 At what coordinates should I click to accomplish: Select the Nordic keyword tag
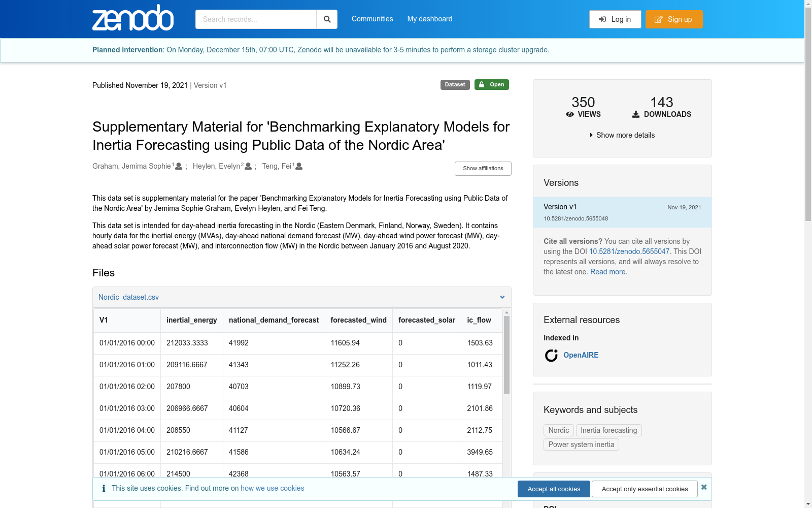point(559,430)
